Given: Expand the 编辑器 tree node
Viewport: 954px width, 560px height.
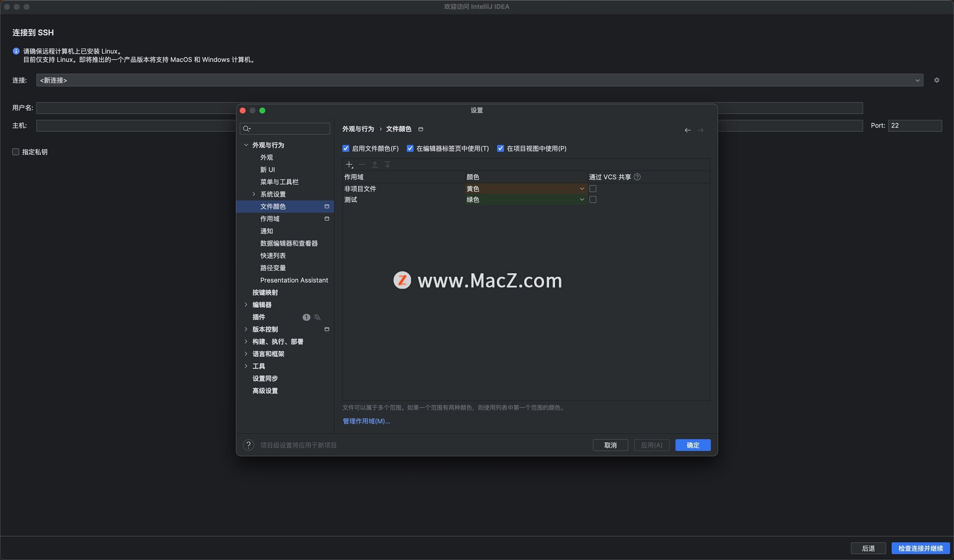Looking at the screenshot, I should pos(246,305).
